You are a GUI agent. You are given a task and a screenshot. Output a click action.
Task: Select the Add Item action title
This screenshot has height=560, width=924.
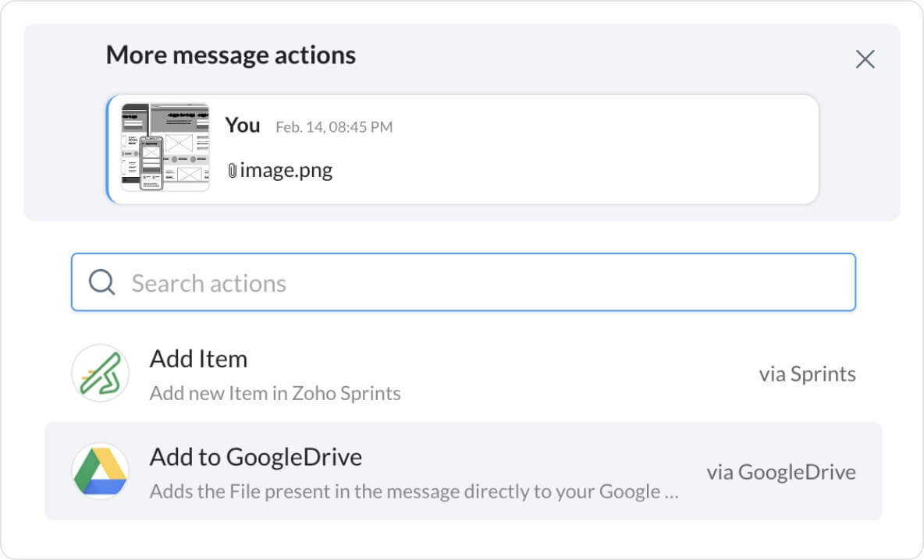click(x=198, y=359)
